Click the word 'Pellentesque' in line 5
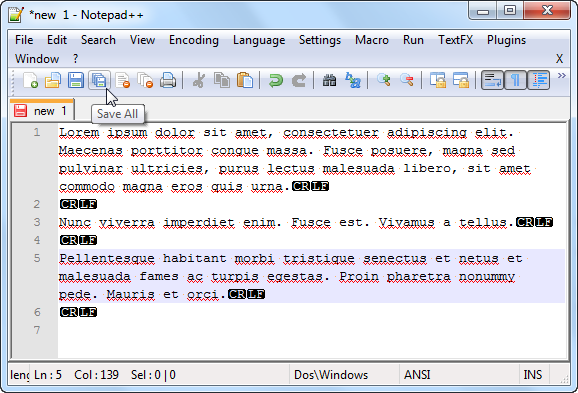This screenshot has height=393, width=578. [x=107, y=258]
